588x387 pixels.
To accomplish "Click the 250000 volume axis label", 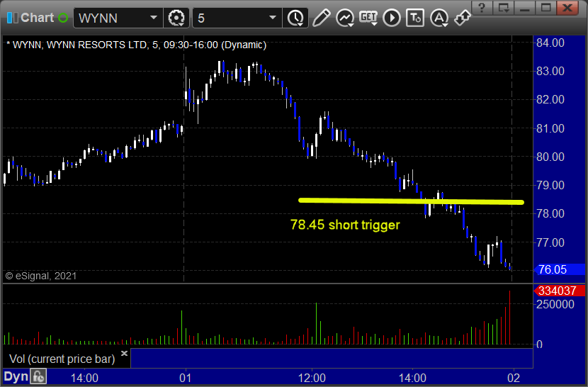I will click(x=555, y=304).
